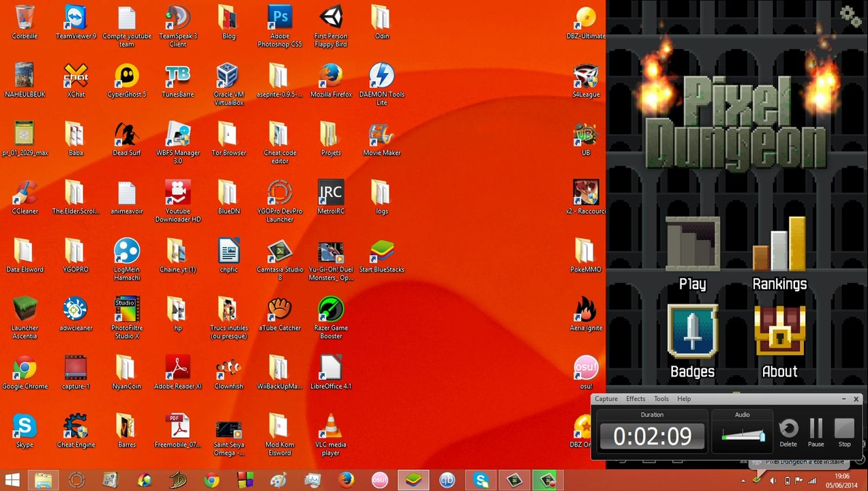Select the Cheat Engine desktop icon
This screenshot has height=491, width=868.
[x=76, y=427]
